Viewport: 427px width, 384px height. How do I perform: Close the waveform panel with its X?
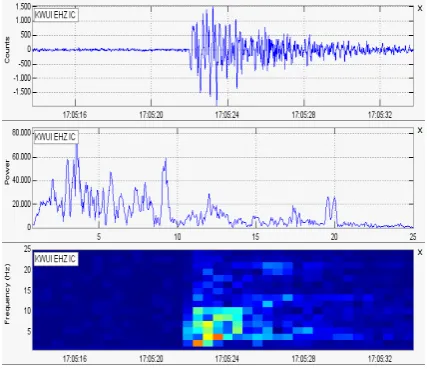(420, 9)
